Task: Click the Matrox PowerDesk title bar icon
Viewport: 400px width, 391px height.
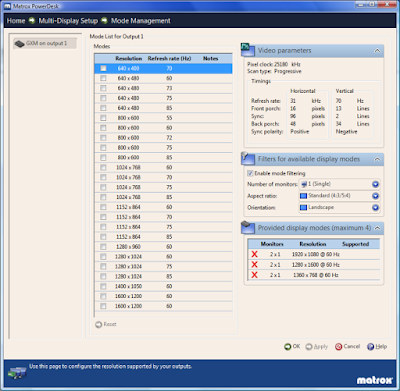Action: pyautogui.click(x=7, y=6)
